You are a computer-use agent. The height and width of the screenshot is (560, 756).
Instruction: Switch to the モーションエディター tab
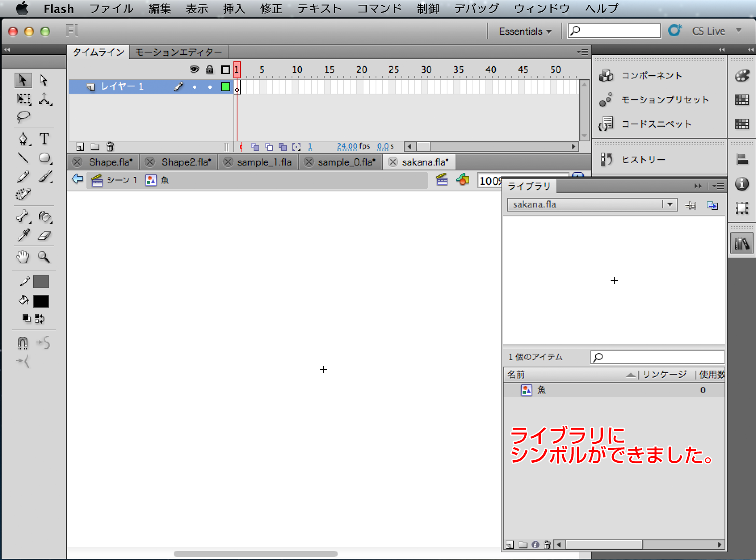[x=178, y=52]
